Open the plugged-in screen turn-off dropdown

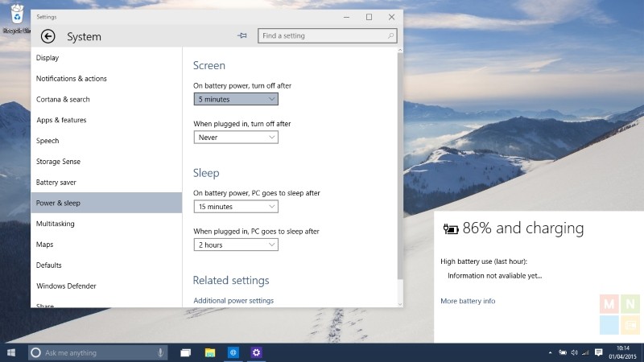point(236,138)
